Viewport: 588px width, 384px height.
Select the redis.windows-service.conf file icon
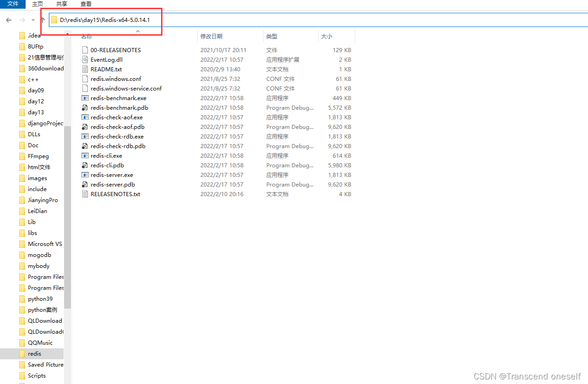tap(85, 88)
